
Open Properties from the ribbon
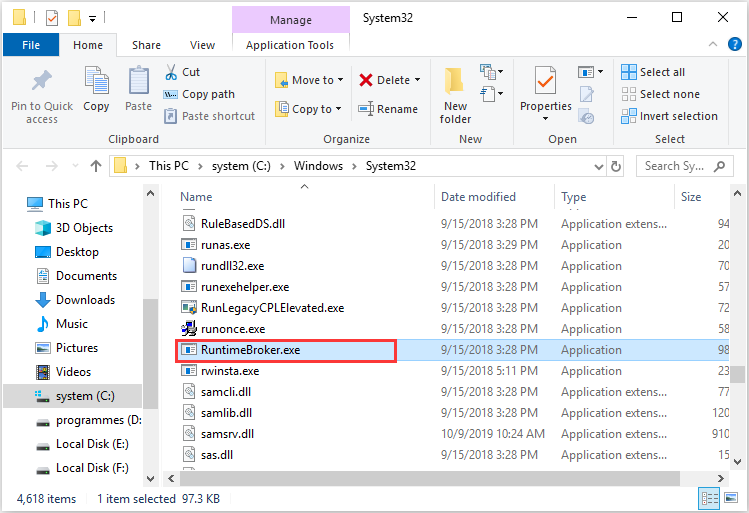(546, 93)
